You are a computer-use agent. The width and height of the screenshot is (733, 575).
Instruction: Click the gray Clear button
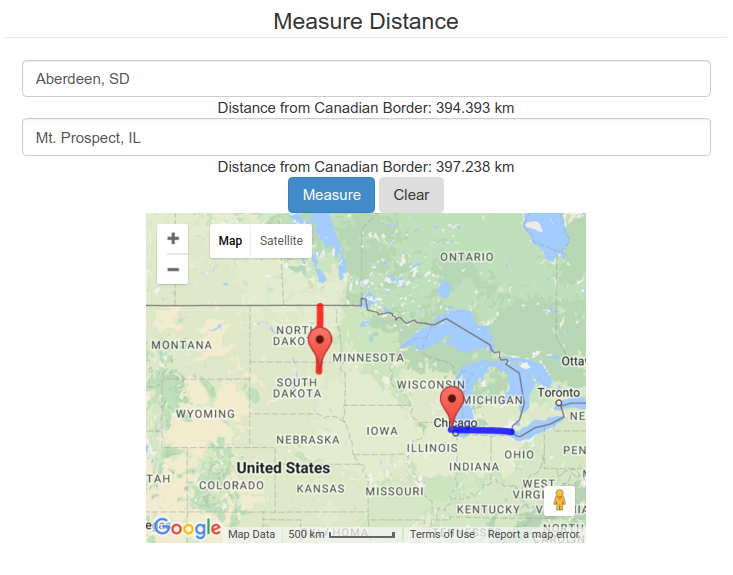click(411, 195)
